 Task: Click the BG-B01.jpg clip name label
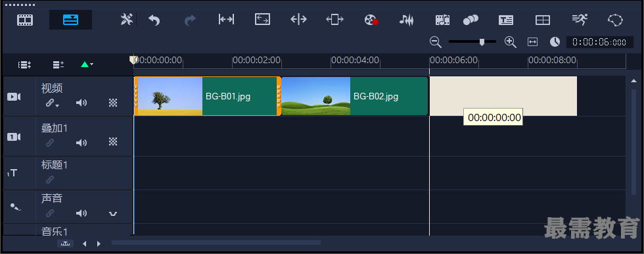228,97
